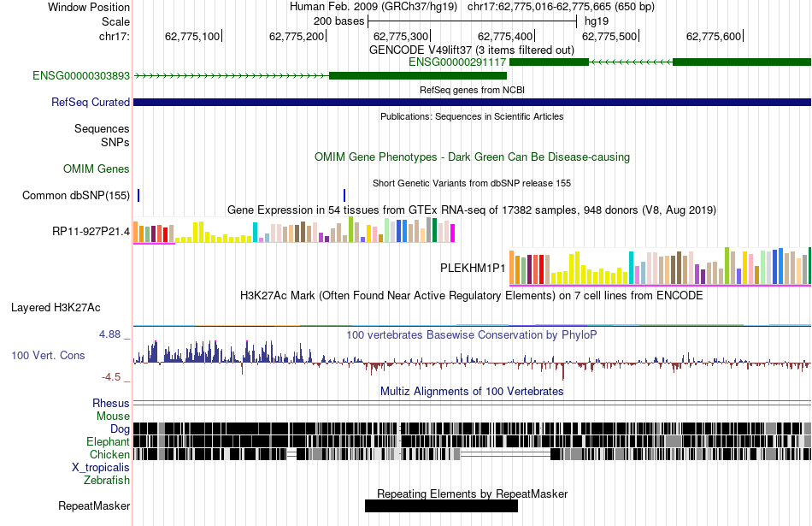
Task: Click the 62,775,300 ruler position
Action: (401, 36)
